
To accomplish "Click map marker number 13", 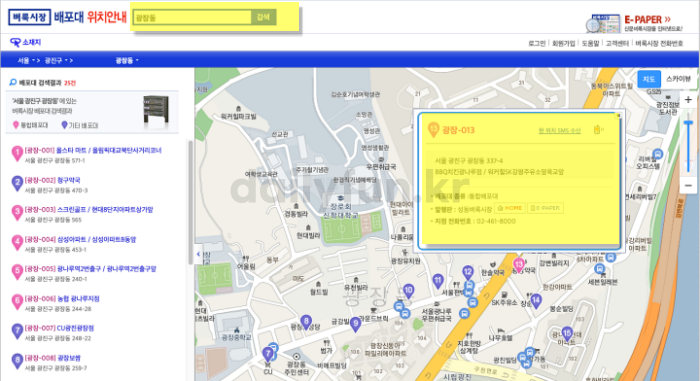I will 518,265.
